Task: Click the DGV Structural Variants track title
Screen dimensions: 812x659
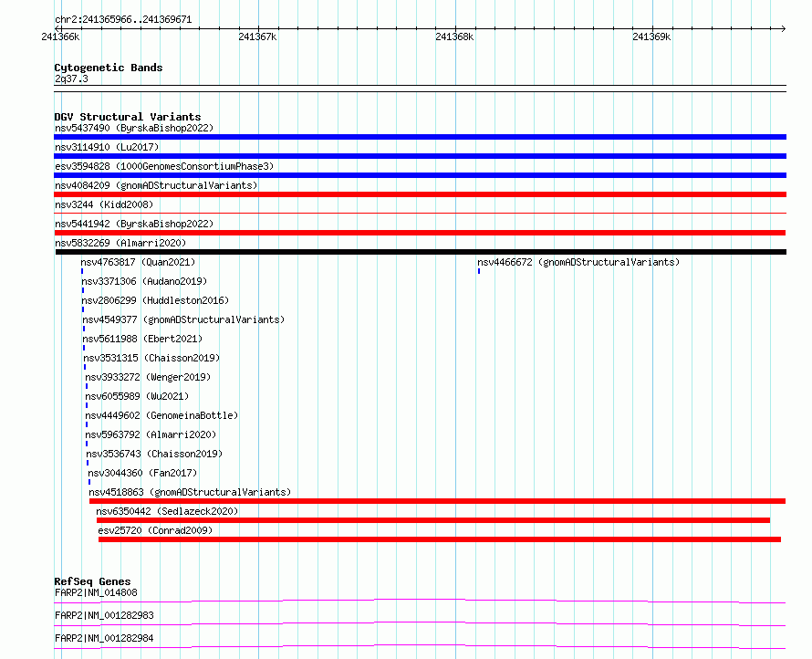Action: 128,117
